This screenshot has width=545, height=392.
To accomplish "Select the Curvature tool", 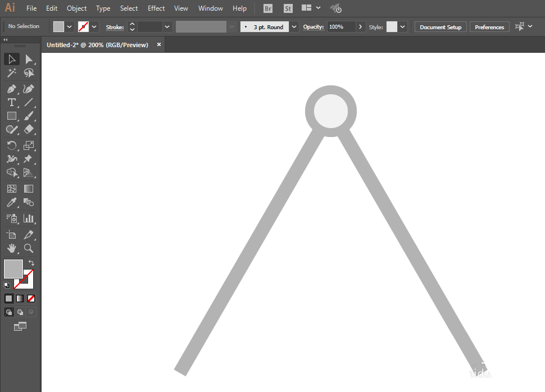I will coord(29,89).
